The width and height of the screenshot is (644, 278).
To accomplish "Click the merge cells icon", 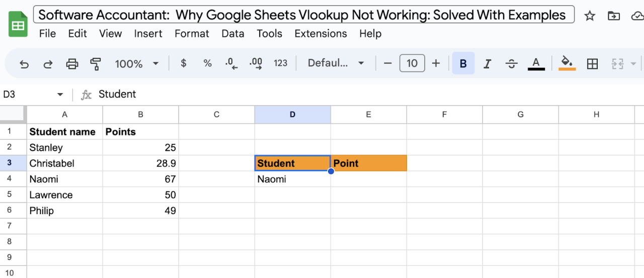I will pos(617,63).
